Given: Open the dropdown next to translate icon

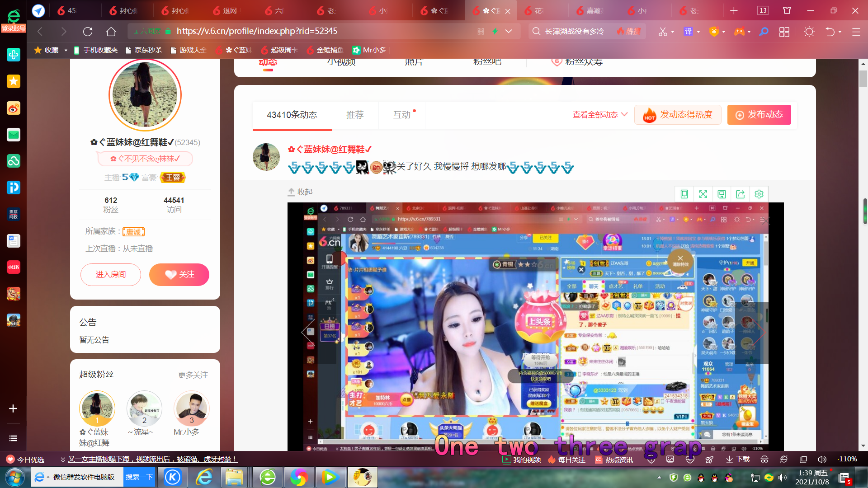Looking at the screenshot, I should pos(698,32).
